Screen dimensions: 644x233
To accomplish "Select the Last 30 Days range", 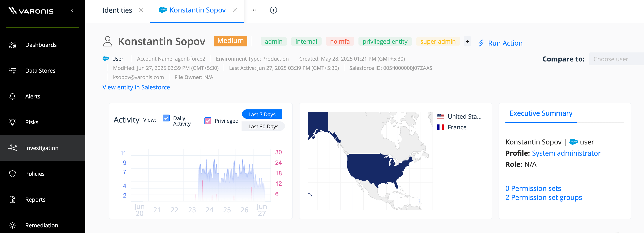I will pos(263,126).
